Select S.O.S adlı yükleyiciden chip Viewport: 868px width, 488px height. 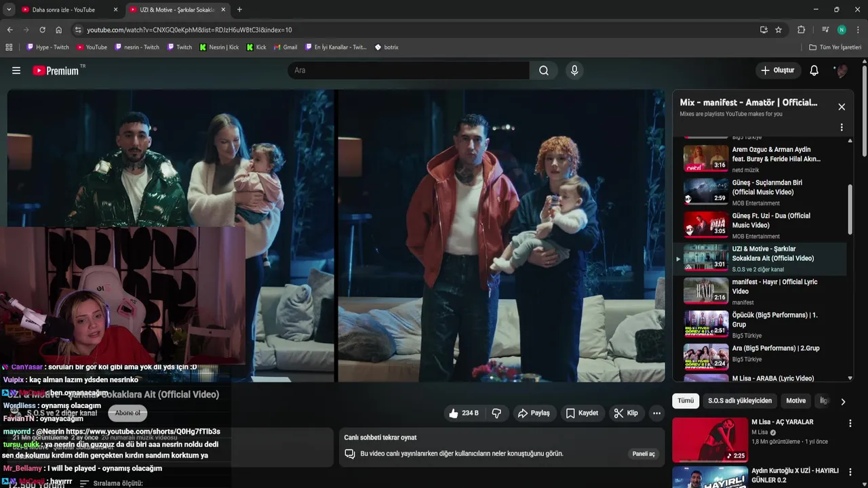coord(740,401)
